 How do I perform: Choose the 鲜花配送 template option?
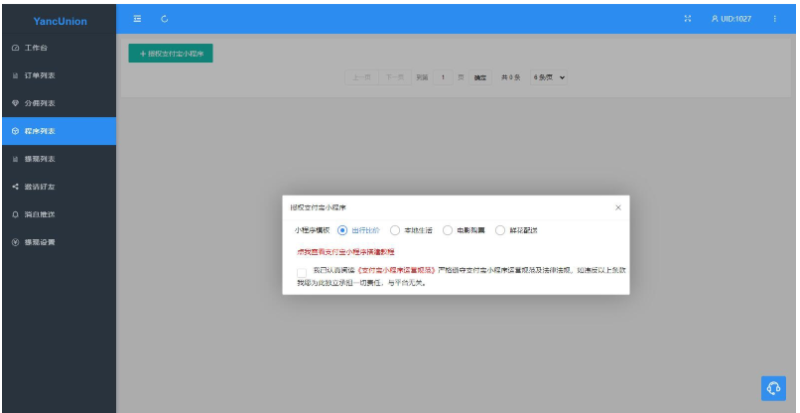pos(499,230)
